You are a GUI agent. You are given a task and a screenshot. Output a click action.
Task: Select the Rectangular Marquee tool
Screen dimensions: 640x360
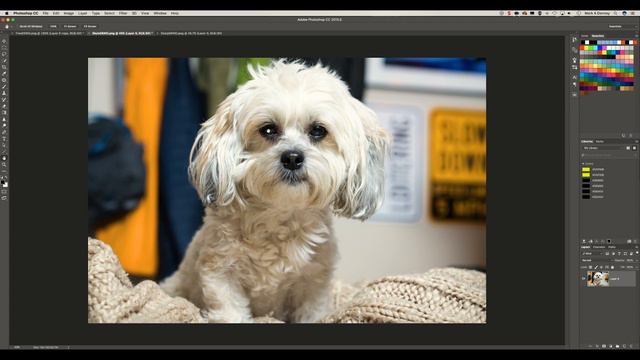point(4,47)
